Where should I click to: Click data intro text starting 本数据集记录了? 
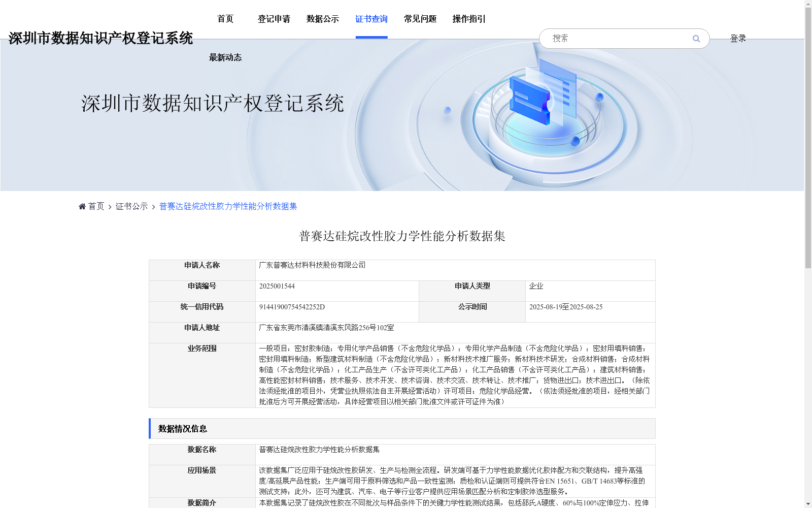click(x=454, y=503)
